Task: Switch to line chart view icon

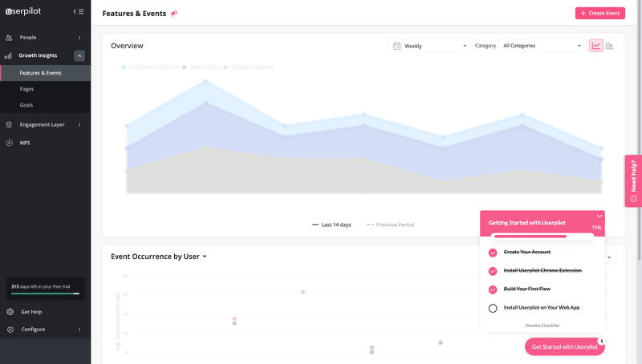Action: pyautogui.click(x=595, y=46)
